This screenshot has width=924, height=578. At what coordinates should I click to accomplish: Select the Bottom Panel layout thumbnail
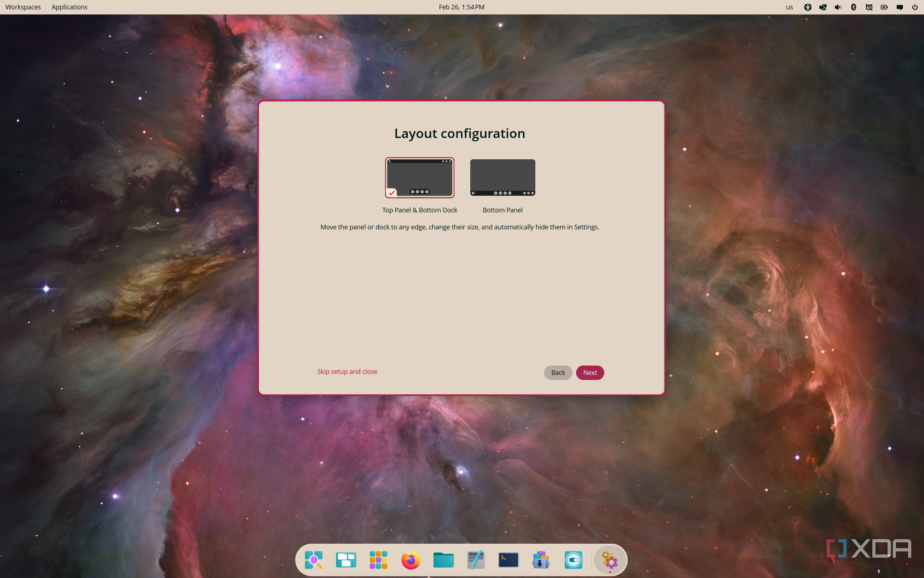coord(502,177)
